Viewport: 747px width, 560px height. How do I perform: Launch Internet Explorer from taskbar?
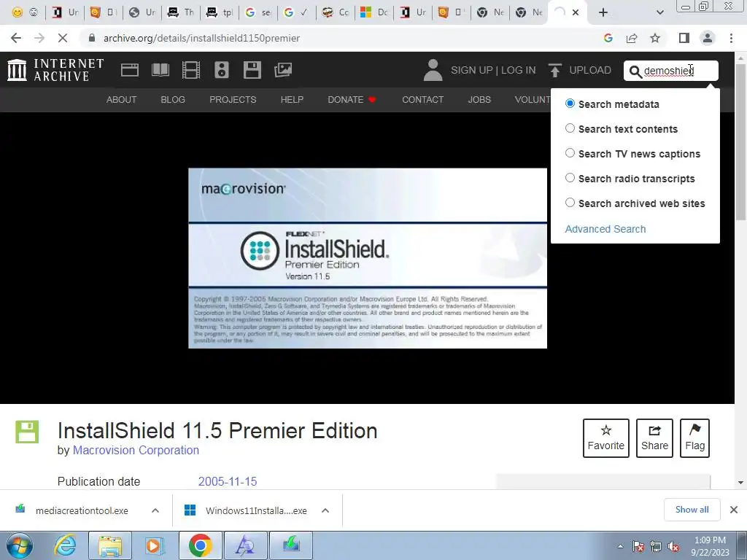65,545
